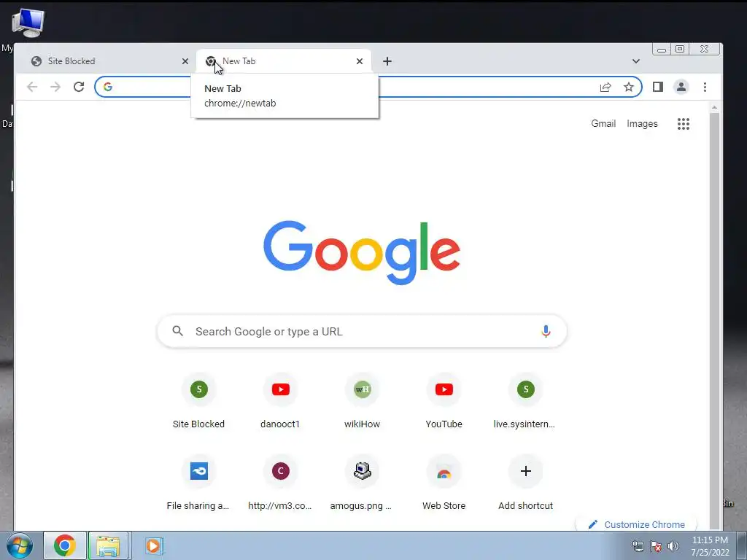Click the page vertical scrollbar

pyautogui.click(x=714, y=320)
